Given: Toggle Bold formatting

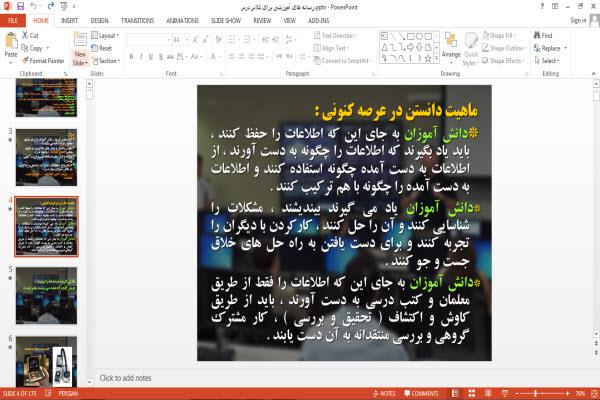Looking at the screenshot, I should [x=131, y=57].
